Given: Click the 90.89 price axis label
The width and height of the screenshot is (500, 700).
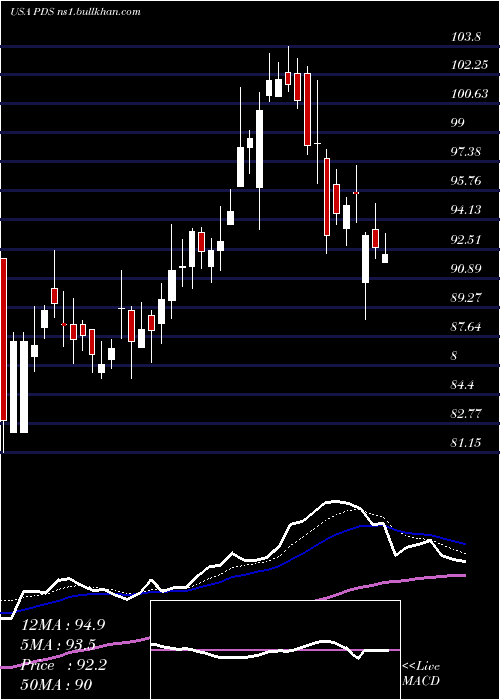Looking at the screenshot, I should [x=466, y=269].
